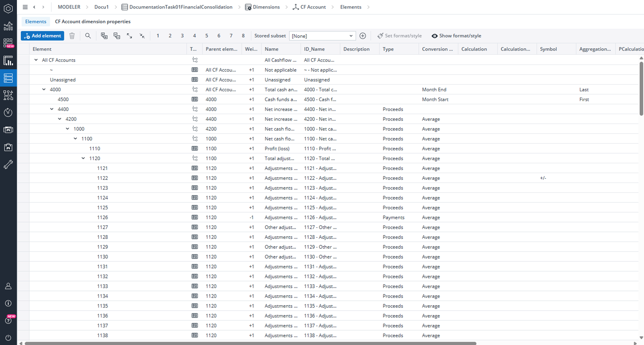Select the Elements tab

click(x=36, y=21)
